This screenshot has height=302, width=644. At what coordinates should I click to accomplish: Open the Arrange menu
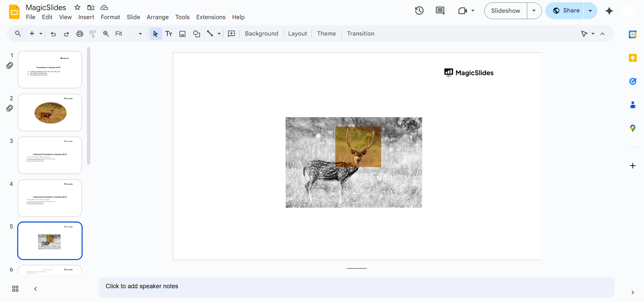pos(157,17)
